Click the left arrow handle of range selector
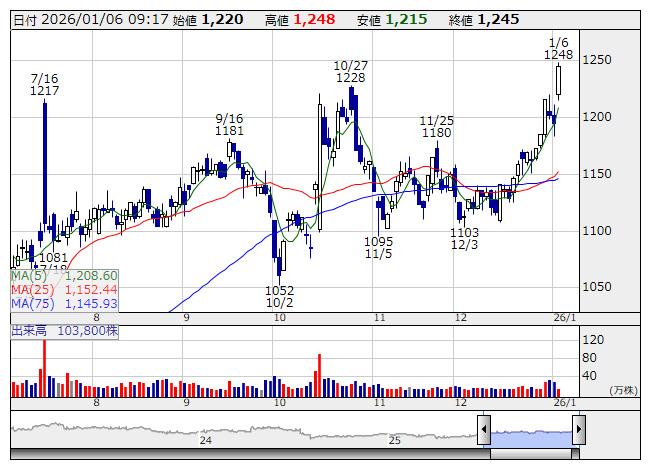Image resolution: width=653 pixels, height=470 pixels. (x=484, y=431)
